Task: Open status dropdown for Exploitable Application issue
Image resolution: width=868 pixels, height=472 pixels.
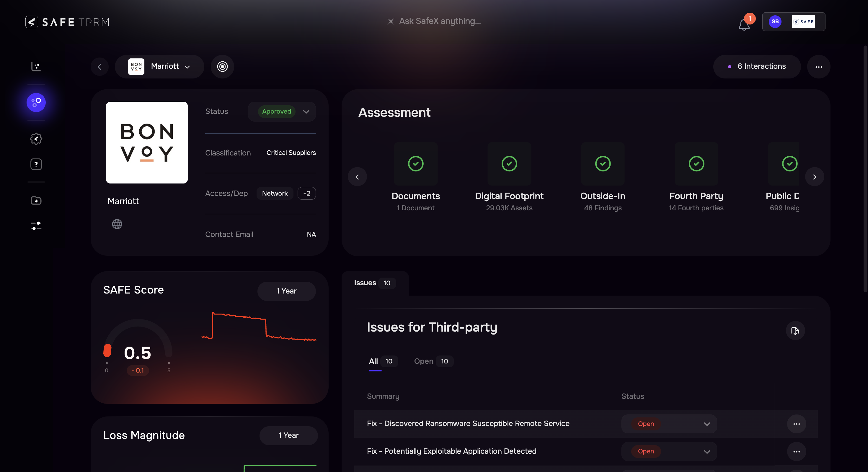Action: pos(669,451)
